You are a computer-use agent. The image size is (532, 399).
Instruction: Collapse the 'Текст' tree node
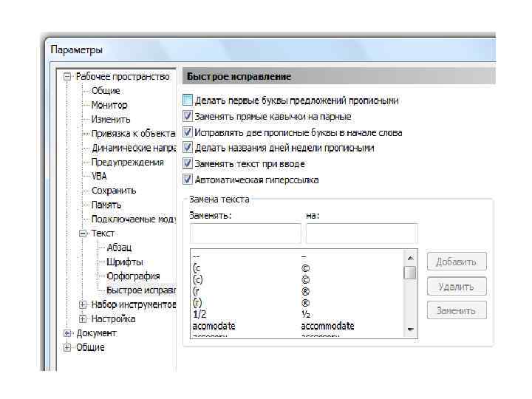coord(83,233)
